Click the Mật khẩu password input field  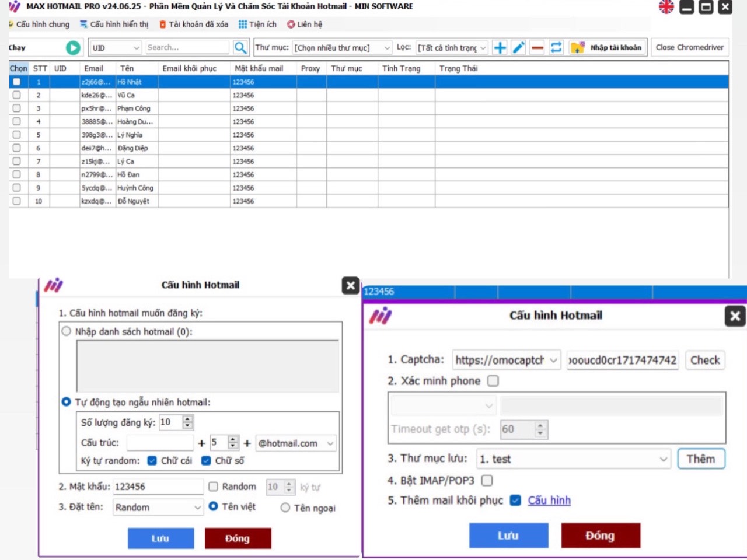[158, 487]
